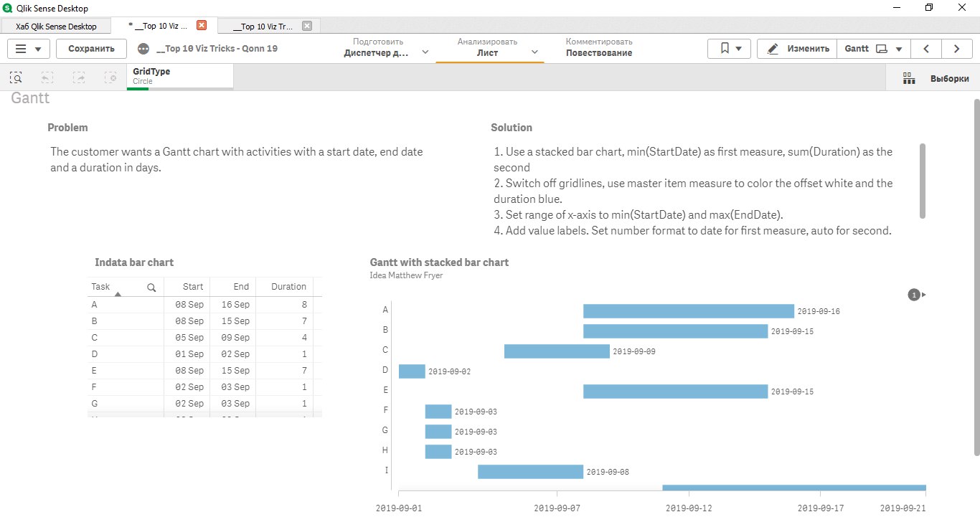The image size is (980, 522).
Task: Close the inactive __Top 10 Viz tab
Action: [x=307, y=26]
